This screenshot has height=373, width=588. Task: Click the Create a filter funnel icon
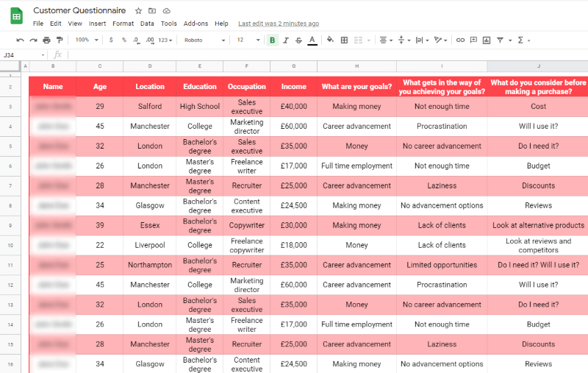click(500, 40)
